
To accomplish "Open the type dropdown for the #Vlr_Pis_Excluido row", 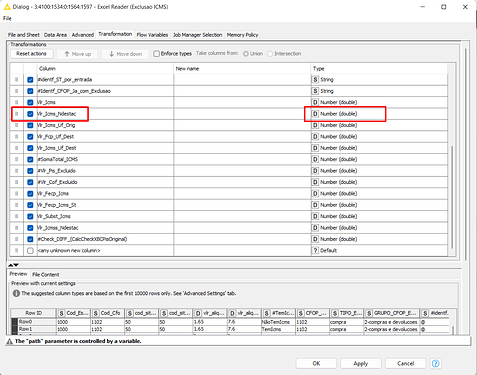I will pyautogui.click(x=379, y=171).
